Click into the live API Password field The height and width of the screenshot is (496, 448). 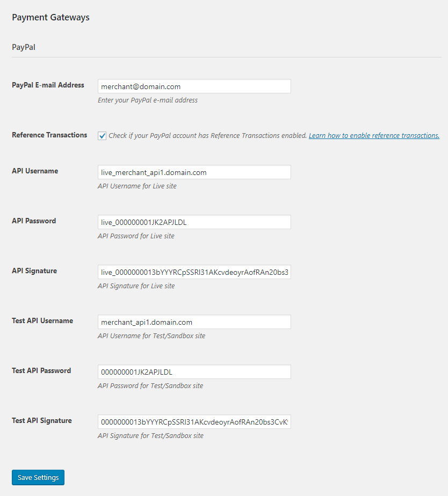pos(194,222)
